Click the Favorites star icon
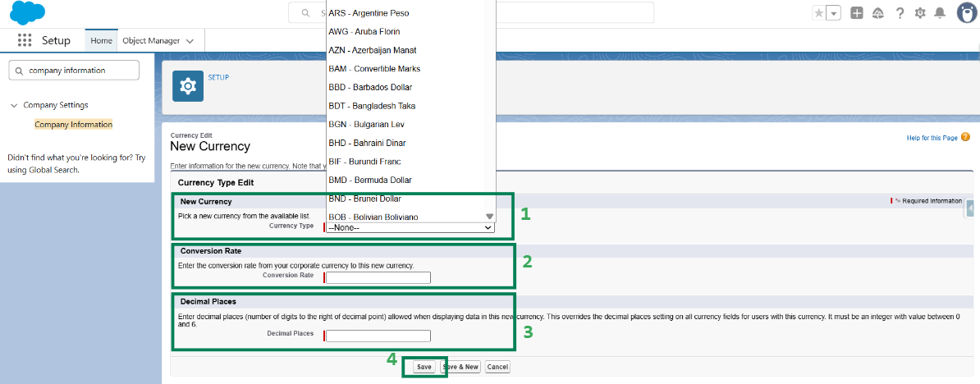The height and width of the screenshot is (384, 980). point(818,13)
